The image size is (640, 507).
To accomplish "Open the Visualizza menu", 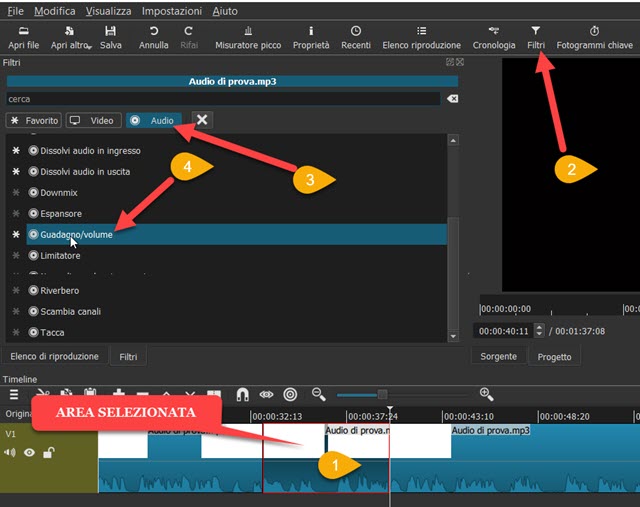I will click(109, 11).
